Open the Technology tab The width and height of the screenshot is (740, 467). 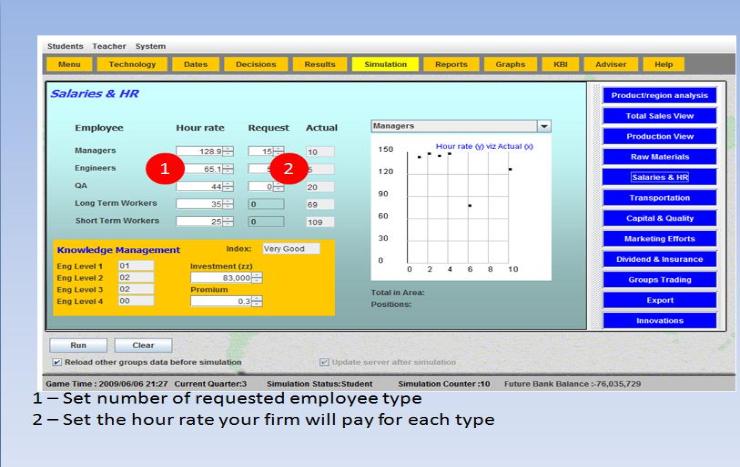[x=131, y=64]
